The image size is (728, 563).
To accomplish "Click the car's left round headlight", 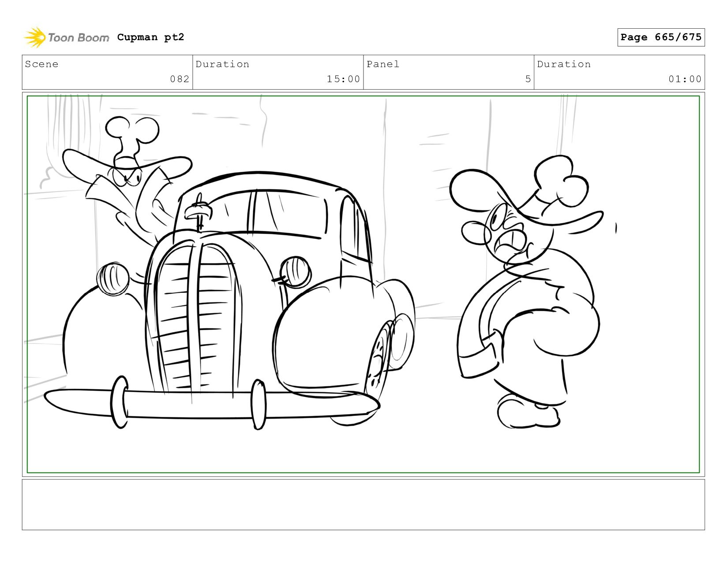I will click(x=113, y=278).
